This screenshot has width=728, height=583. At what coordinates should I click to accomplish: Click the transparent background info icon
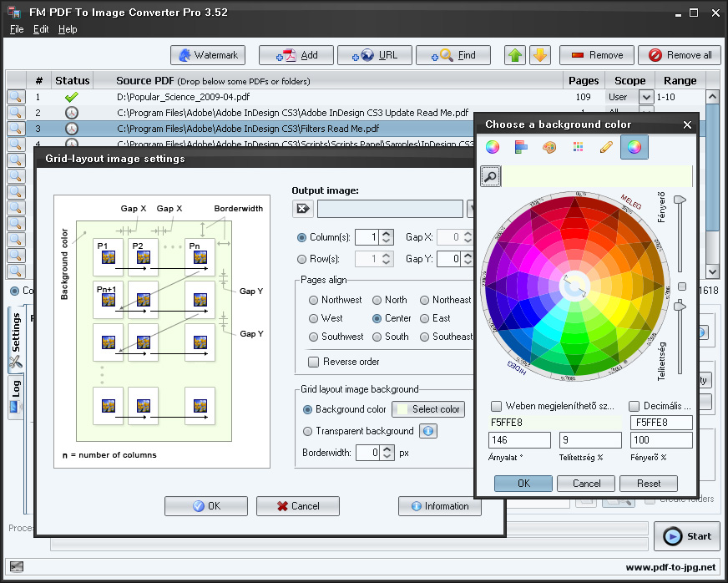428,431
